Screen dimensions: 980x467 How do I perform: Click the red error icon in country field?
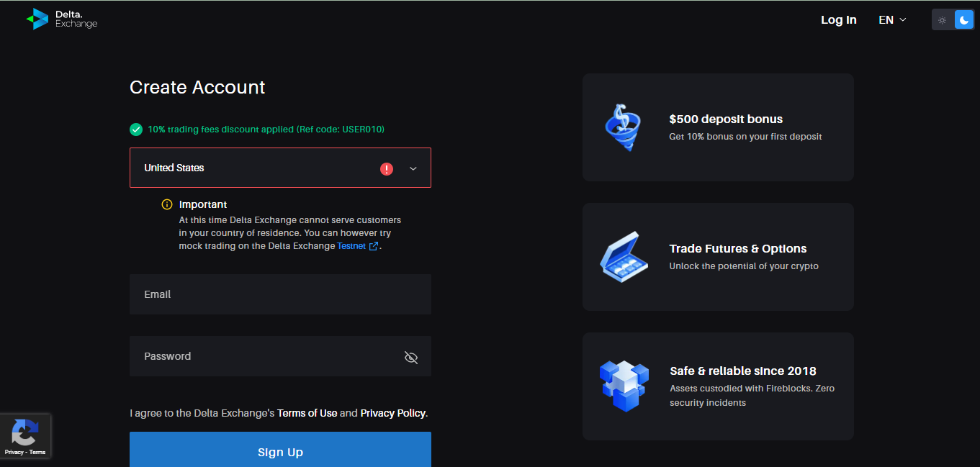pos(387,169)
